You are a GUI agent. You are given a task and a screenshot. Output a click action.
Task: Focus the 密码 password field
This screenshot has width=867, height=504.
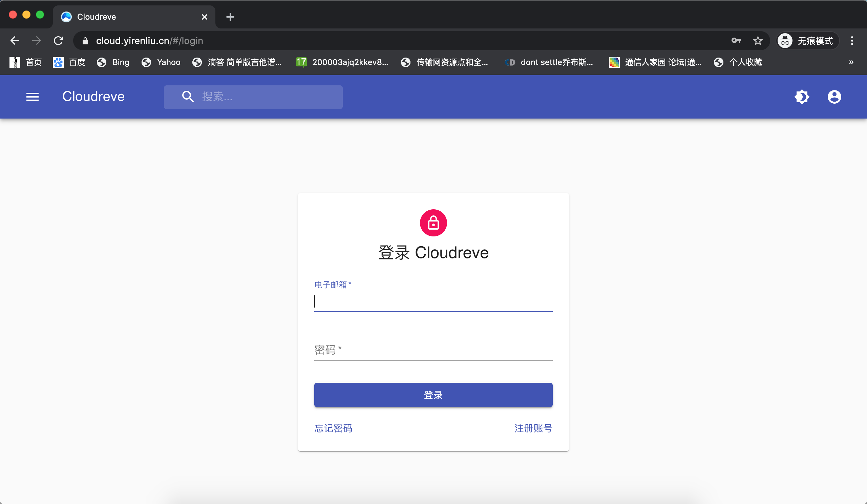point(433,351)
